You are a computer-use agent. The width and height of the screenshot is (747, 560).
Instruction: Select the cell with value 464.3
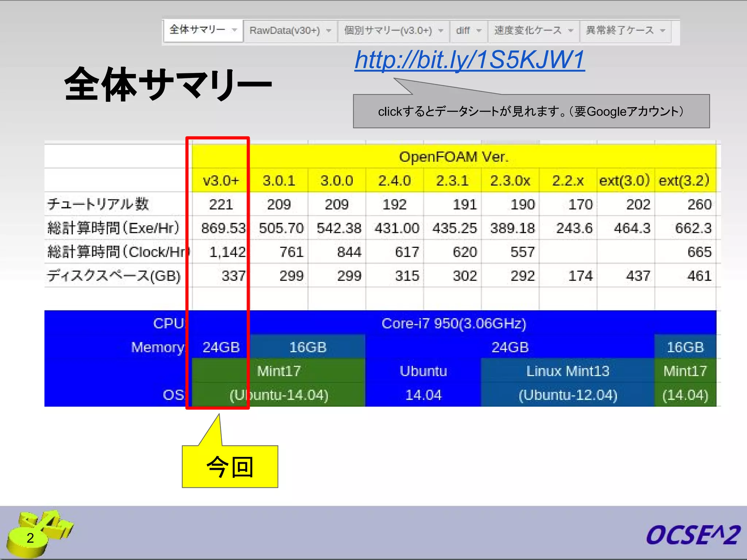tap(626, 228)
